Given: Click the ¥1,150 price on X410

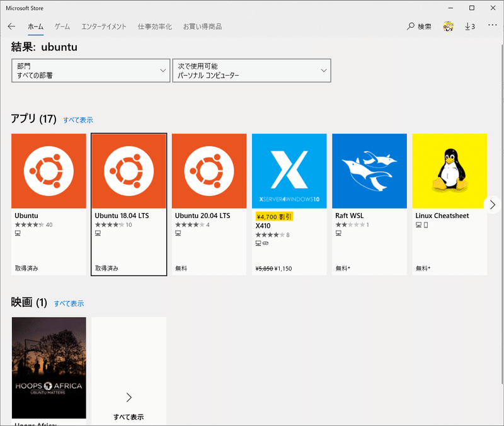Looking at the screenshot, I should (283, 269).
